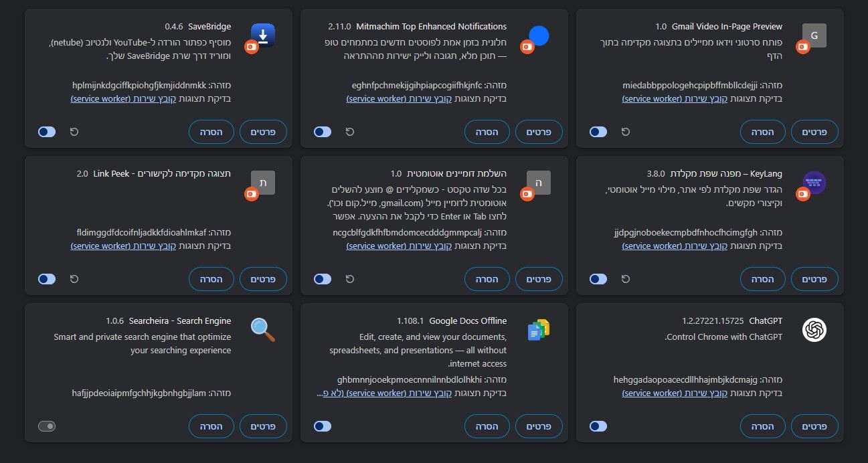This screenshot has width=868, height=463.
Task: Click פרטים for Gmail Video In-Page Preview
Action: tap(814, 132)
